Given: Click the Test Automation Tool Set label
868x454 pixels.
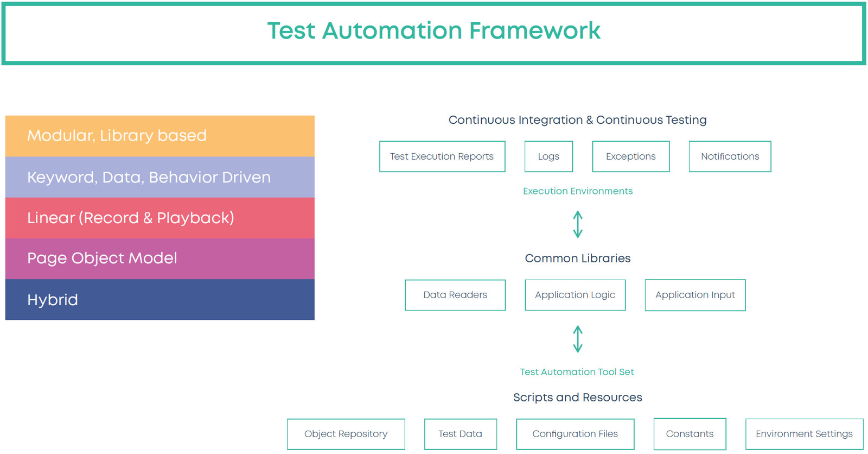Looking at the screenshot, I should pyautogui.click(x=577, y=372).
